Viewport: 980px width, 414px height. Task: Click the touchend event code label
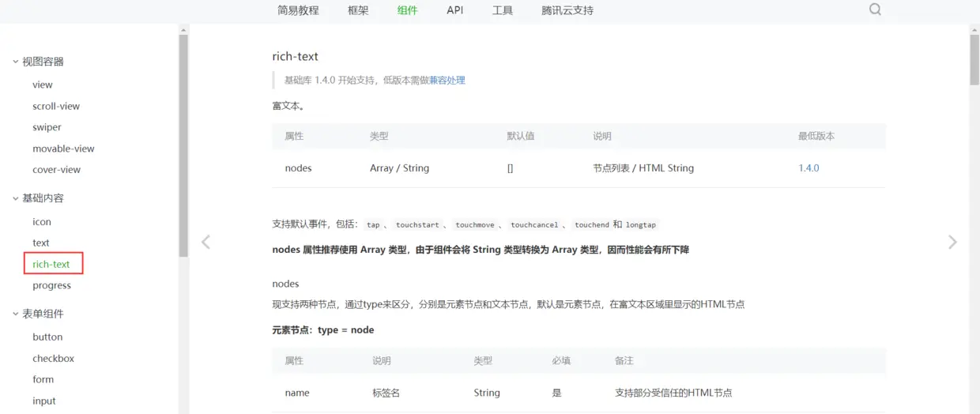pyautogui.click(x=592, y=224)
